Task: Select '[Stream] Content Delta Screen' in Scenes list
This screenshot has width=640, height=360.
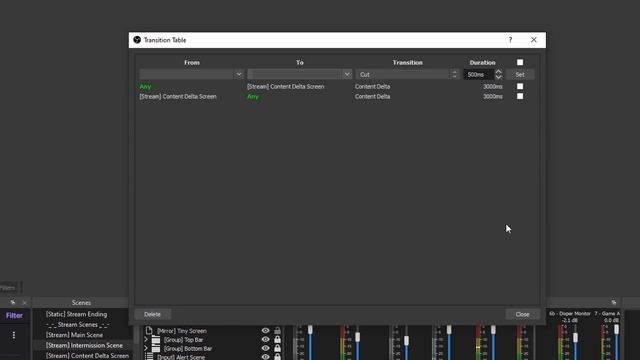Action: pos(87,356)
